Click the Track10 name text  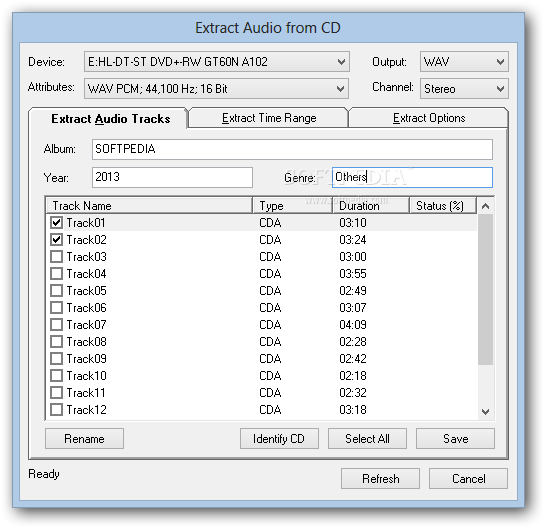(x=87, y=376)
